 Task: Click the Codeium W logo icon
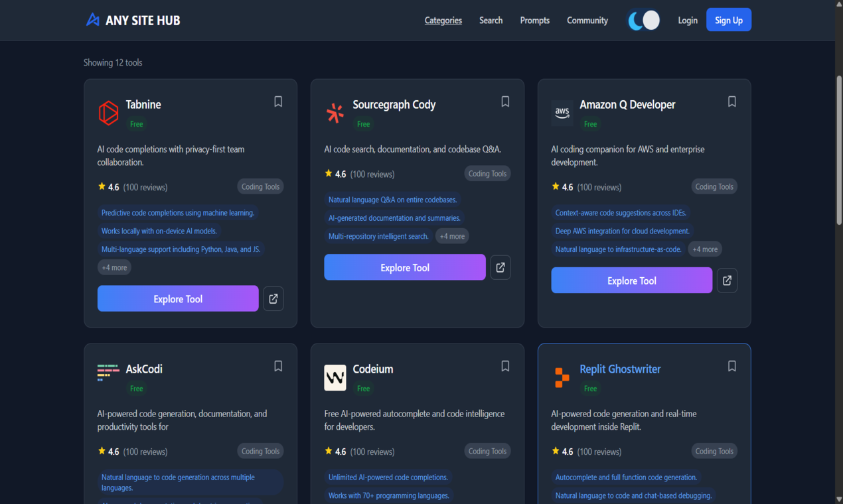tap(335, 377)
